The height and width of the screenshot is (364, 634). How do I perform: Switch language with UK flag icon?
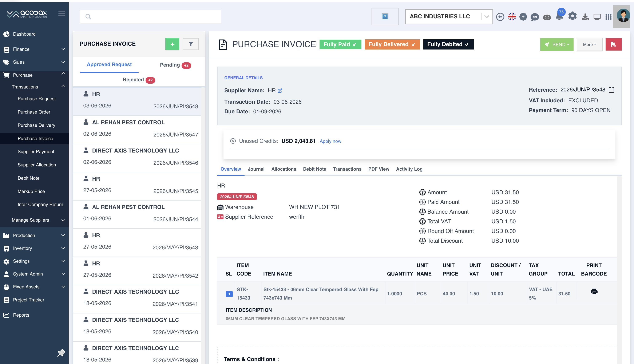point(512,17)
